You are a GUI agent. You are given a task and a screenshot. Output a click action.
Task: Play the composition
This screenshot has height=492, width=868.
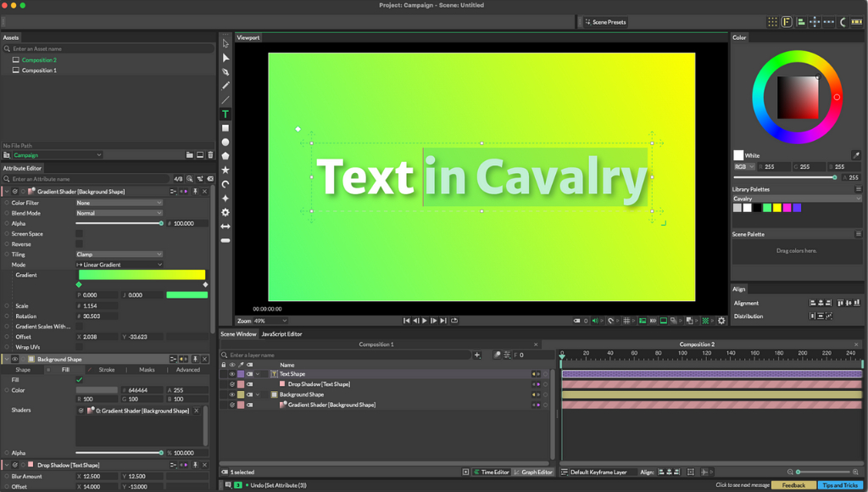point(425,321)
